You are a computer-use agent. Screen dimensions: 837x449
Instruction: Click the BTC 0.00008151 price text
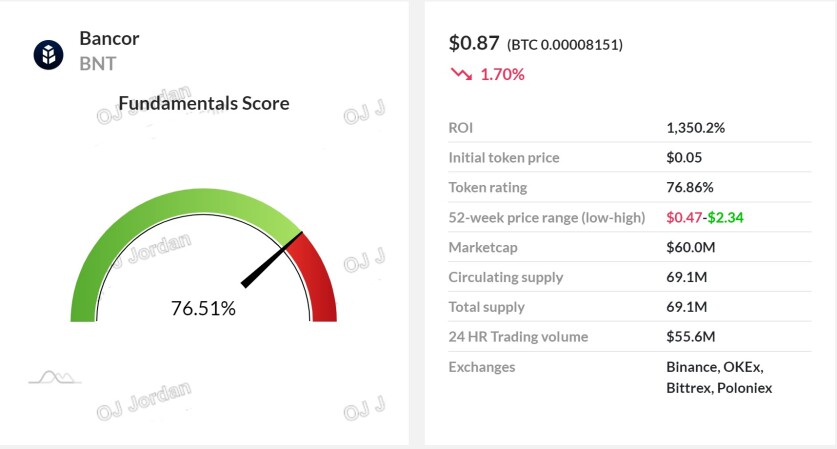coord(565,45)
